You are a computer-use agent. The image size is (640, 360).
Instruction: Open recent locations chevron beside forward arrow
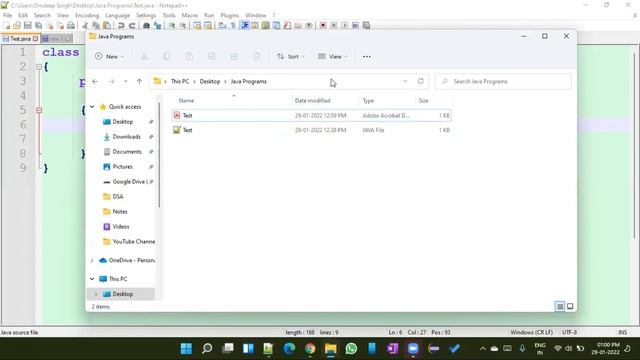coord(126,82)
